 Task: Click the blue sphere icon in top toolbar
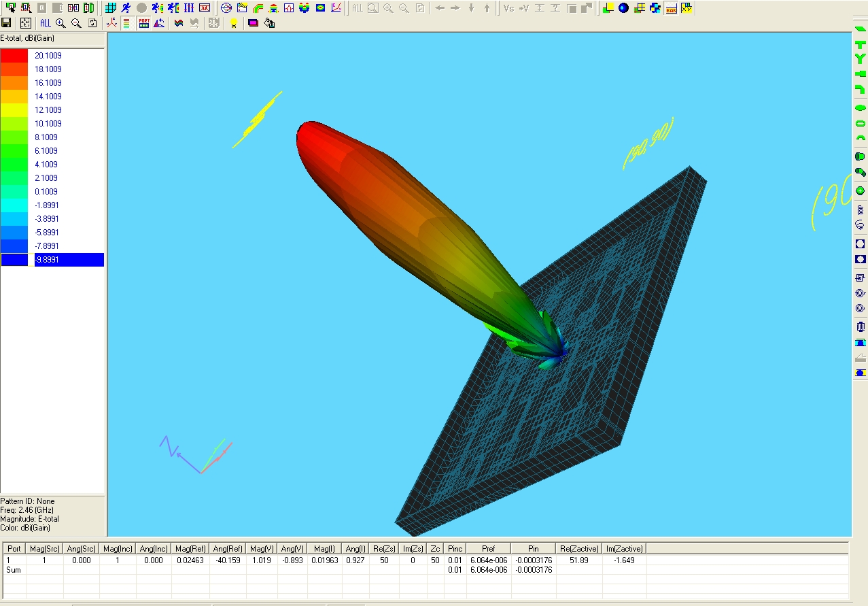623,7
